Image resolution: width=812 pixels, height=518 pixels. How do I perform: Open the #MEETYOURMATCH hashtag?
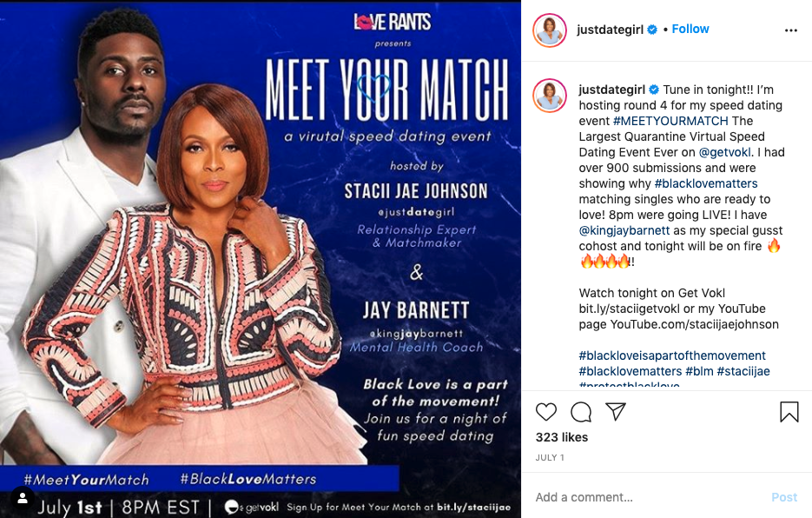tap(670, 121)
